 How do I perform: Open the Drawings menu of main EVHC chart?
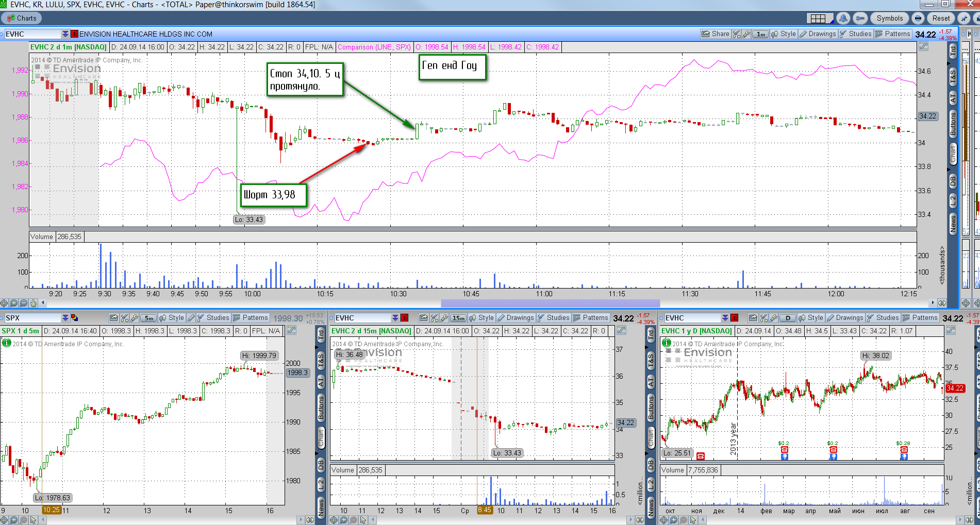tap(818, 34)
